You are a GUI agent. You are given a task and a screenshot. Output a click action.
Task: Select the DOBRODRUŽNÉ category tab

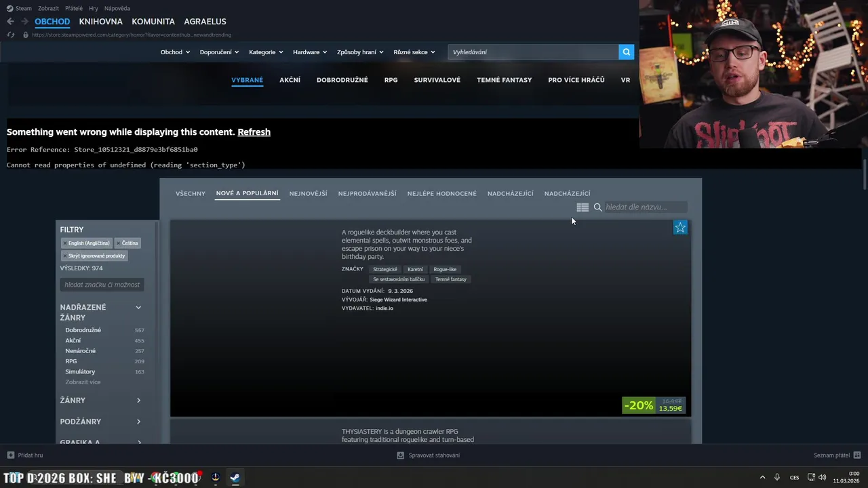[342, 80]
